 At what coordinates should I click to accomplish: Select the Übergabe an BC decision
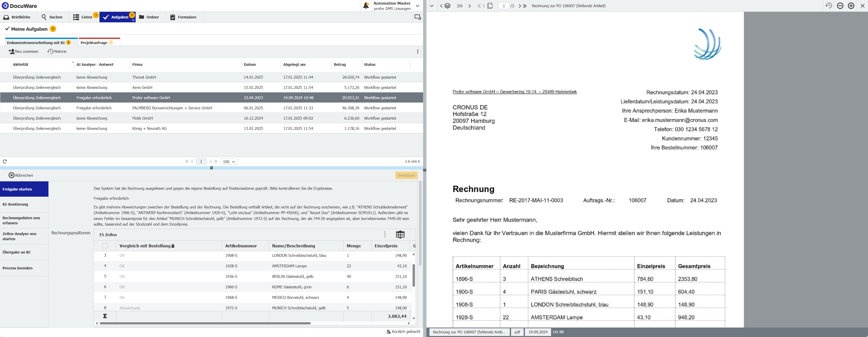tap(24, 252)
